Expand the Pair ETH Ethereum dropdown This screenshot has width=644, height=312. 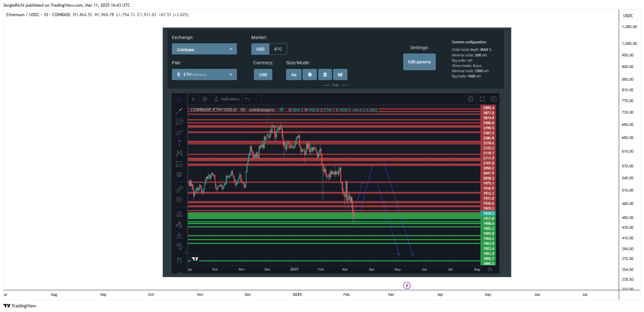tap(204, 74)
